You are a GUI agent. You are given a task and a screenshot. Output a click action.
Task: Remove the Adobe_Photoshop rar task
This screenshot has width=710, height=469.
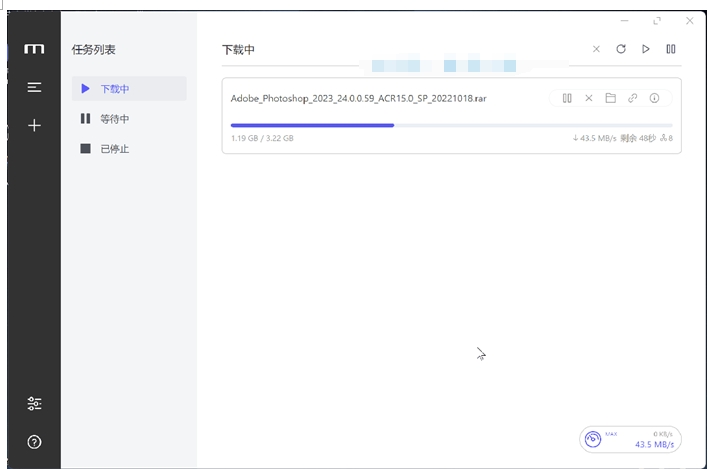coord(589,98)
